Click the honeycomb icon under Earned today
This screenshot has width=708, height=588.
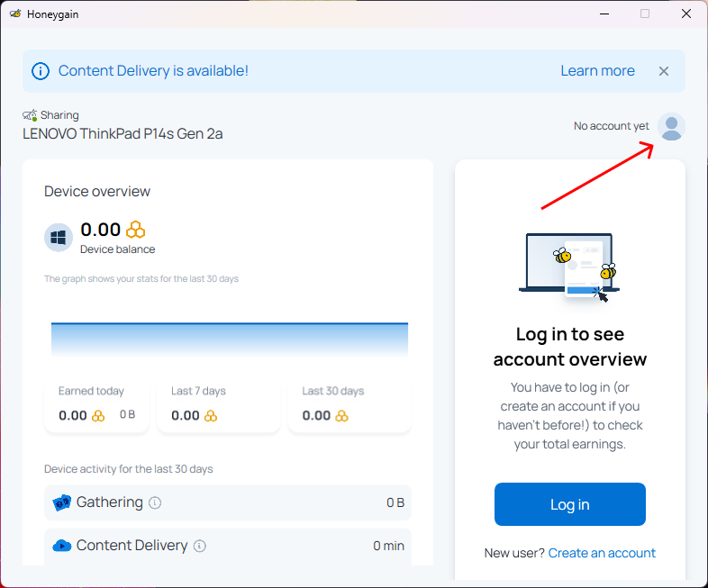tap(98, 416)
